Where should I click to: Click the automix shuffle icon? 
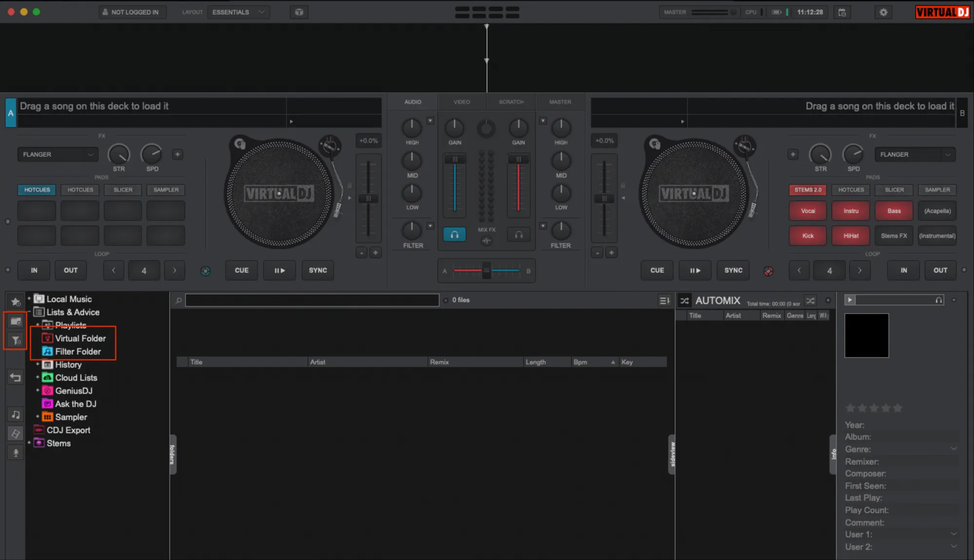[x=684, y=301]
